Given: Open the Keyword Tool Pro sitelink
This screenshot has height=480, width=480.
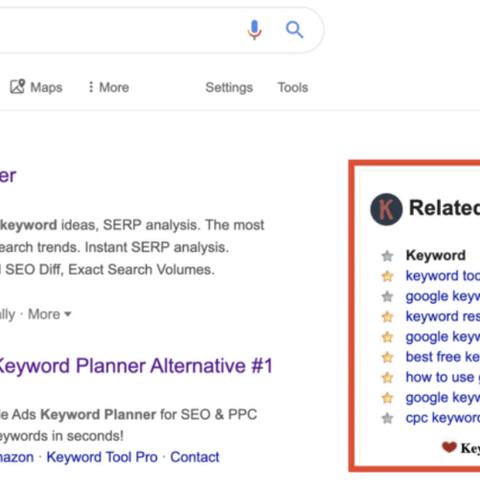Looking at the screenshot, I should (102, 457).
